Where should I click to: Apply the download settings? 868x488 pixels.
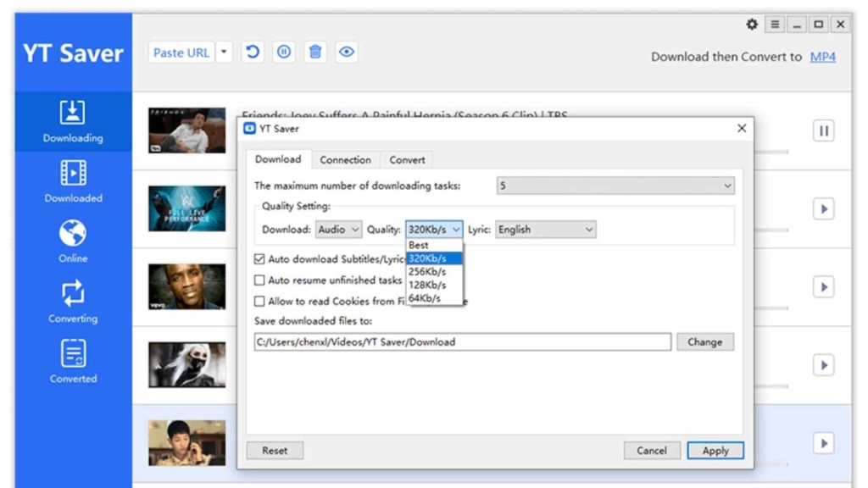[715, 450]
